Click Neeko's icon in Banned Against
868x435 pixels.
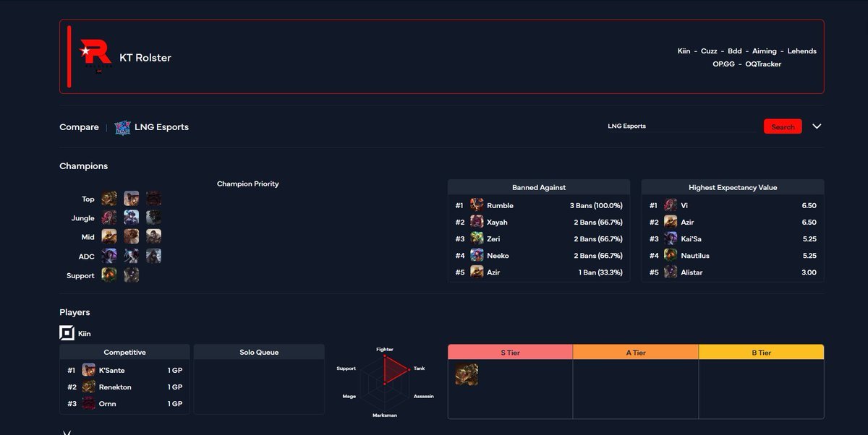point(477,255)
